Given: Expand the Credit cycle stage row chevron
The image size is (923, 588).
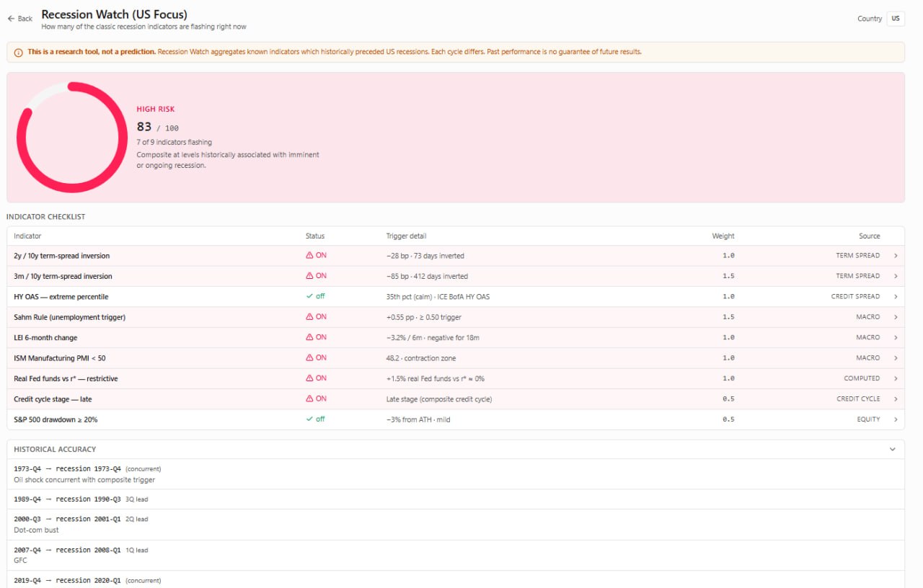Looking at the screenshot, I should (896, 399).
